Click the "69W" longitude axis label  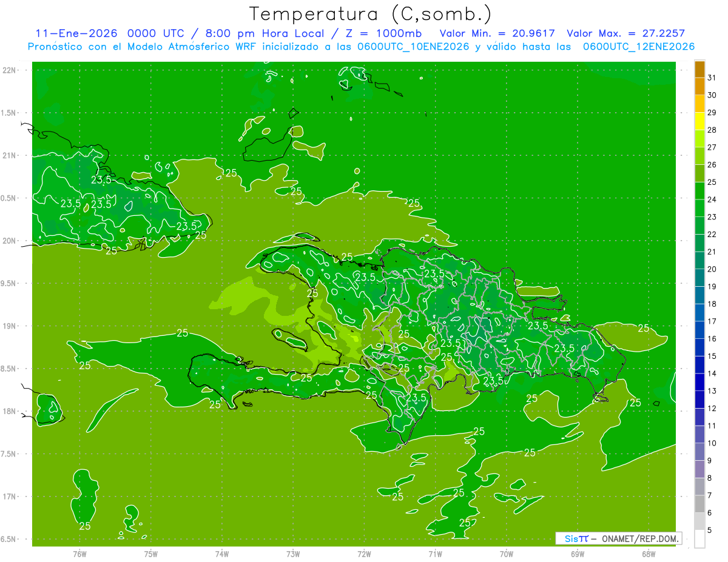578,554
